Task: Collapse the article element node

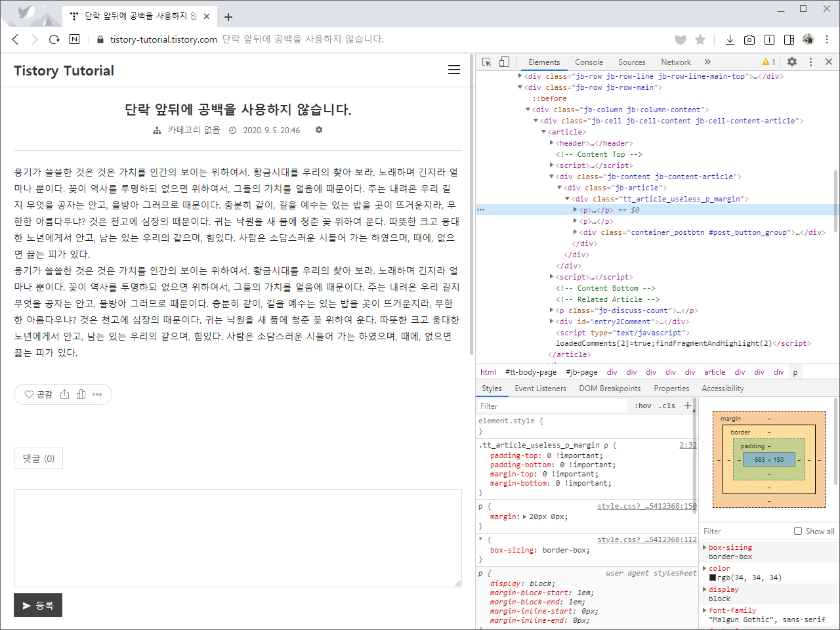Action: (x=543, y=132)
